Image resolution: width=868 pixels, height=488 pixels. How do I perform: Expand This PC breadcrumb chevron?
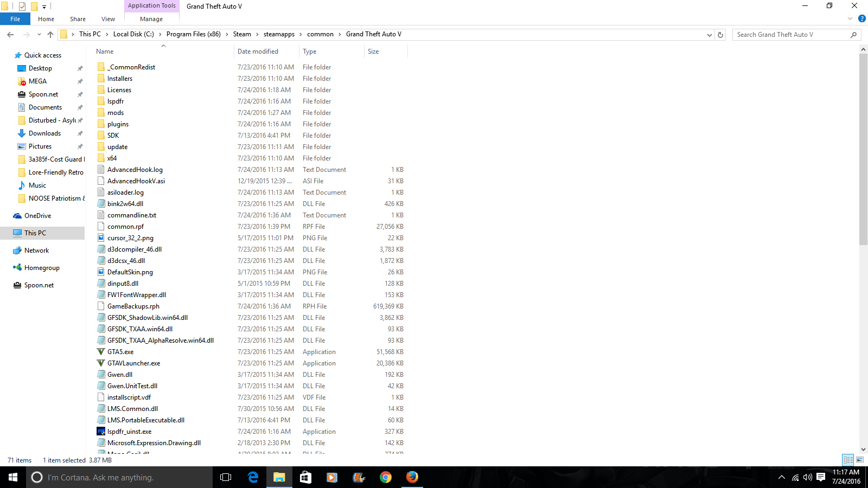coord(107,34)
